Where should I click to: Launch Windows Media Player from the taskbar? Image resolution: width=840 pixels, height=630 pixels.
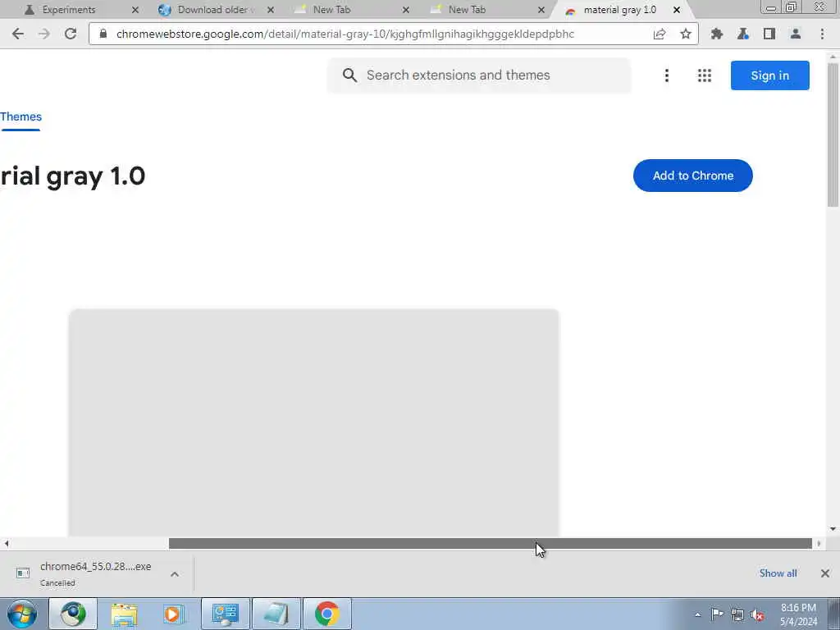click(174, 614)
